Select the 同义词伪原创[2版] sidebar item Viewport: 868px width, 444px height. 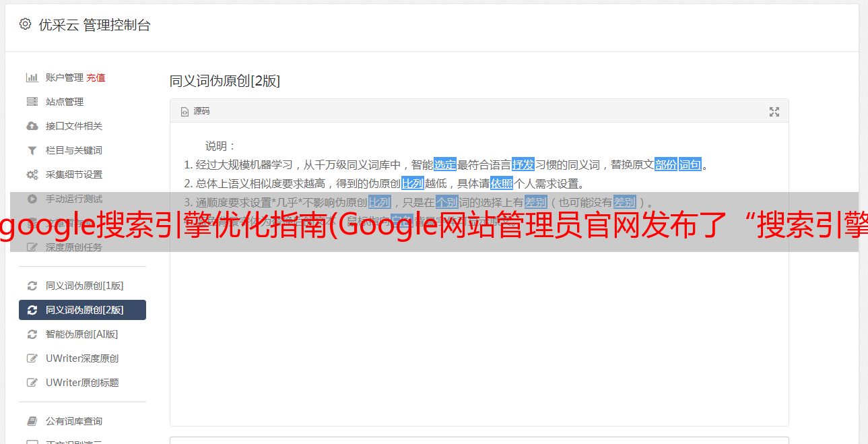click(82, 310)
